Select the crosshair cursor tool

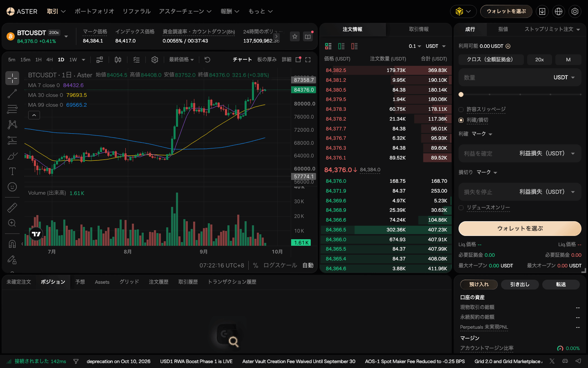coord(12,78)
